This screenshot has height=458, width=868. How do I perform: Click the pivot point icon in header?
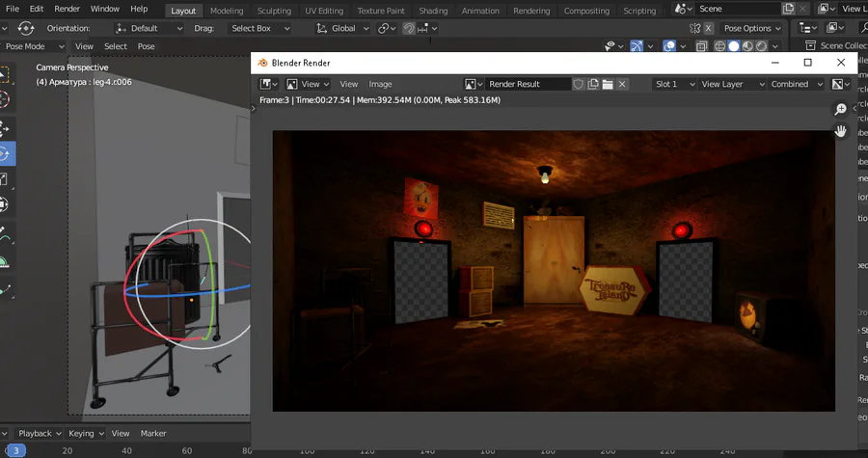[x=386, y=28]
